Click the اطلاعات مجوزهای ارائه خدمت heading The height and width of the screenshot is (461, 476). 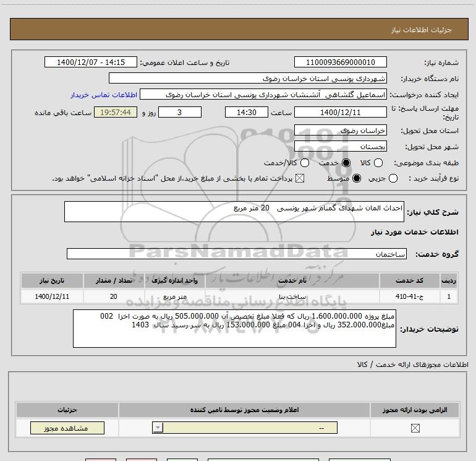click(x=412, y=364)
